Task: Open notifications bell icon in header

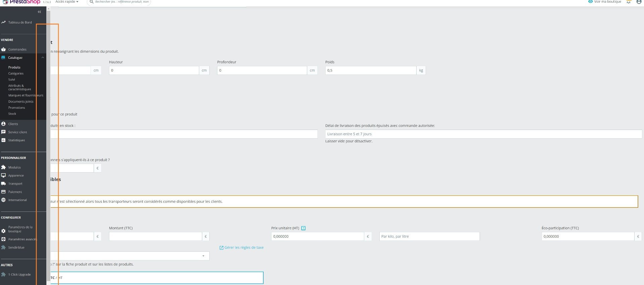Action: (x=629, y=2)
